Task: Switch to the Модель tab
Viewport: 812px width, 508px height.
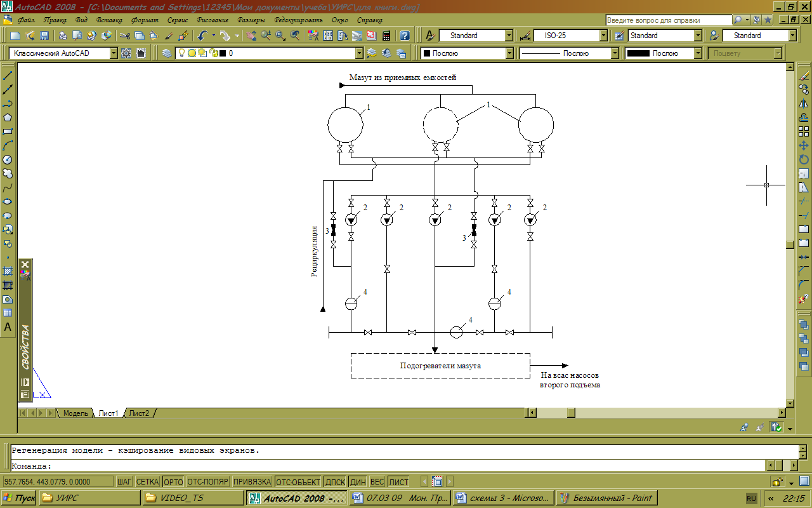Action: tap(75, 413)
